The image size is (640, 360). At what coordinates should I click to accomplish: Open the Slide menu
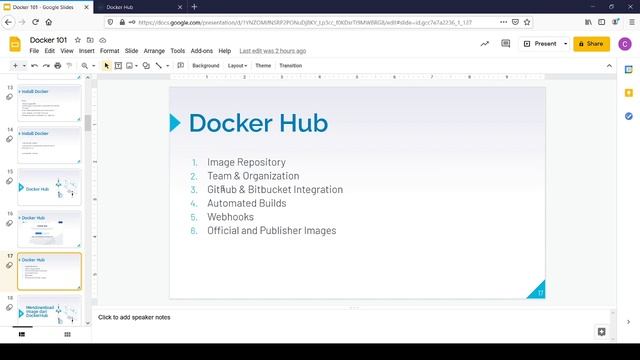point(131,51)
